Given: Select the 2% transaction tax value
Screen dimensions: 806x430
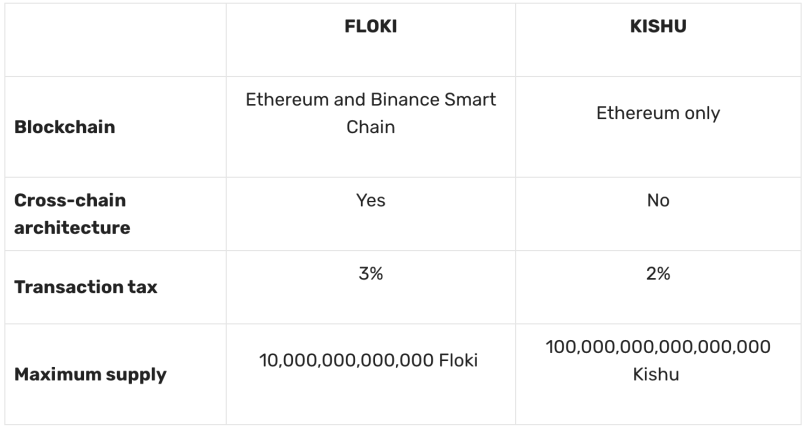Looking at the screenshot, I should 658,273.
